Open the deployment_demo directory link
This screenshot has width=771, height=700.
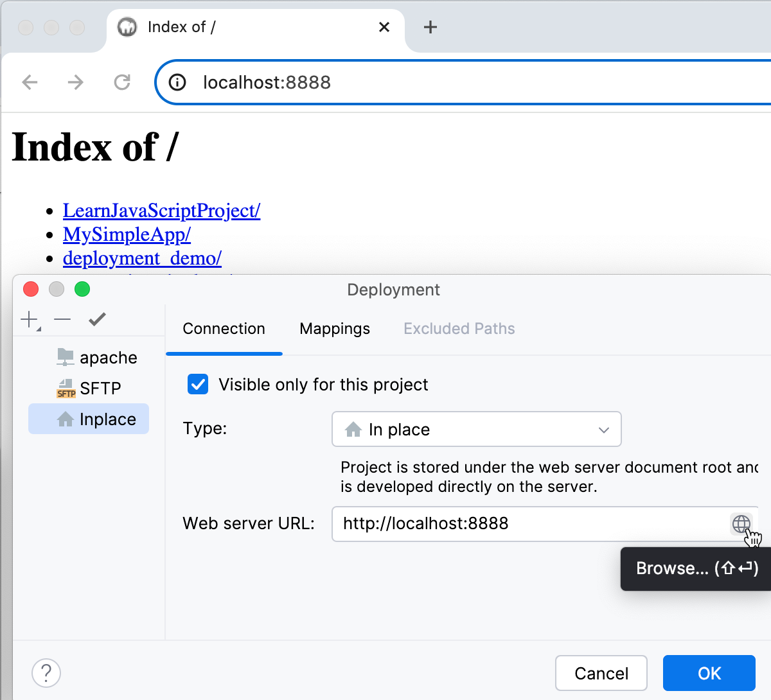pos(142,258)
